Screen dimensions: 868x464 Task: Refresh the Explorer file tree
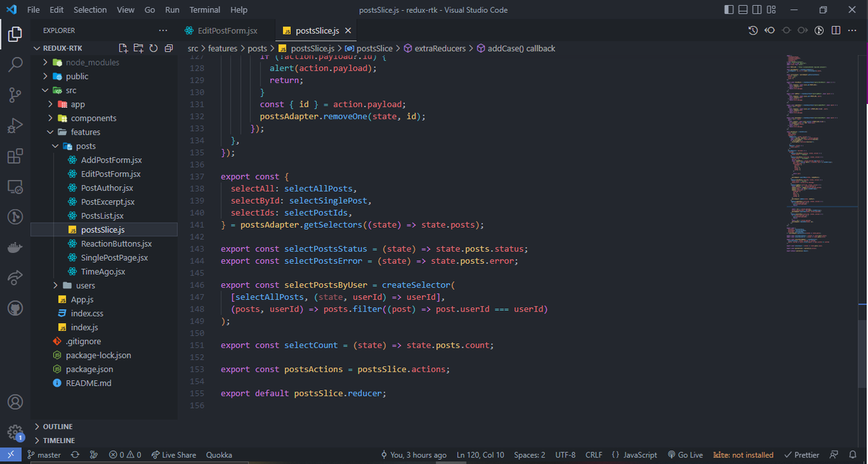click(x=153, y=48)
